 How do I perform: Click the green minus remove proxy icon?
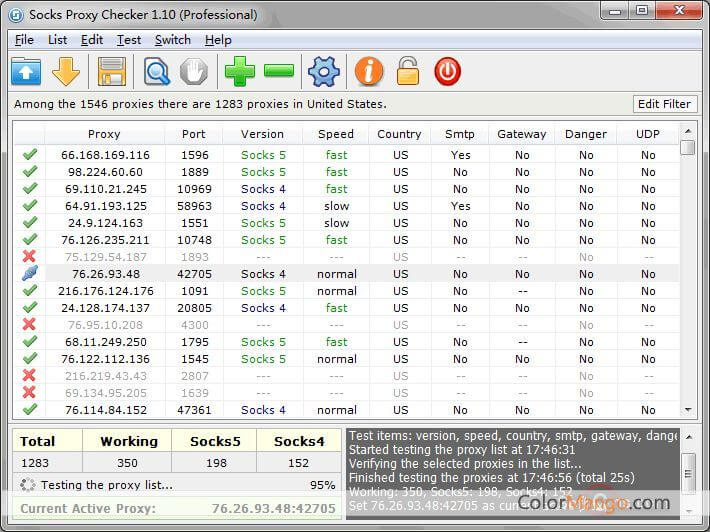point(279,71)
